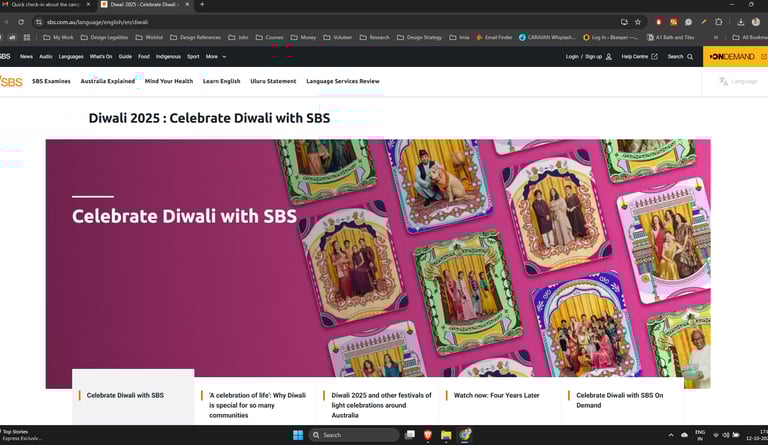Open Brave browser from taskbar

point(428,435)
